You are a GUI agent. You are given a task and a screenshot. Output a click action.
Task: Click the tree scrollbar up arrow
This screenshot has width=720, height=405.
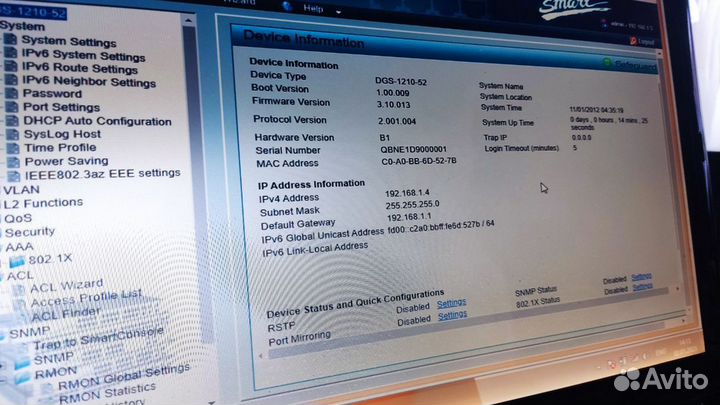coord(188,21)
